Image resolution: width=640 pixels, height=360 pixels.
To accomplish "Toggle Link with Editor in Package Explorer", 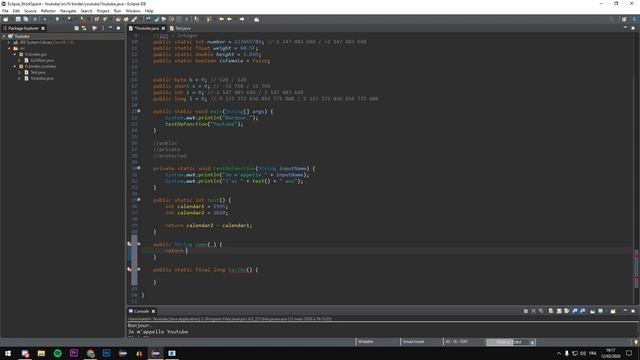I will point(84,28).
